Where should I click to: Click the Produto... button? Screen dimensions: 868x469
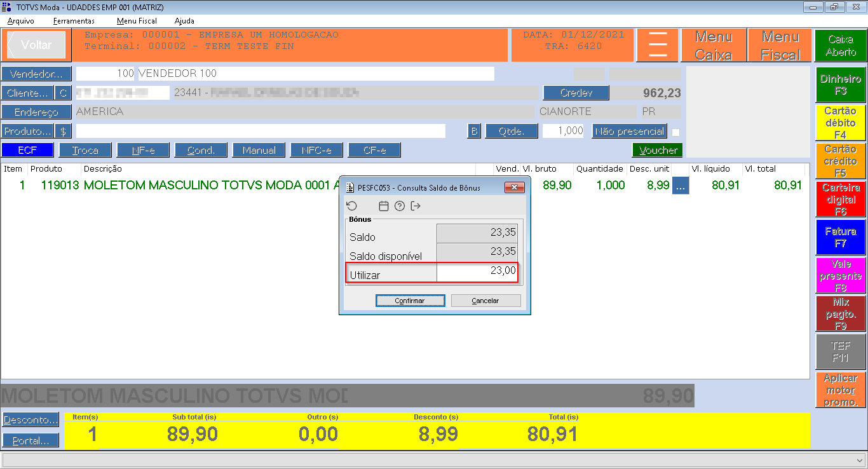click(x=27, y=131)
